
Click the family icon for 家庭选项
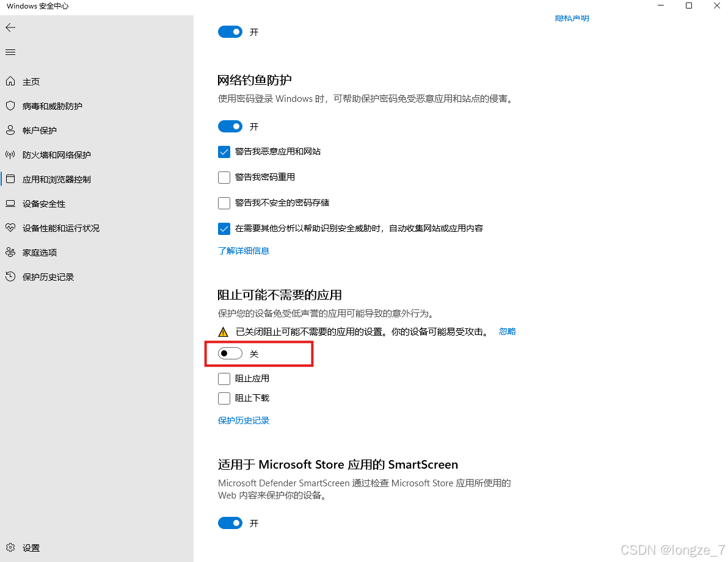tap(10, 252)
